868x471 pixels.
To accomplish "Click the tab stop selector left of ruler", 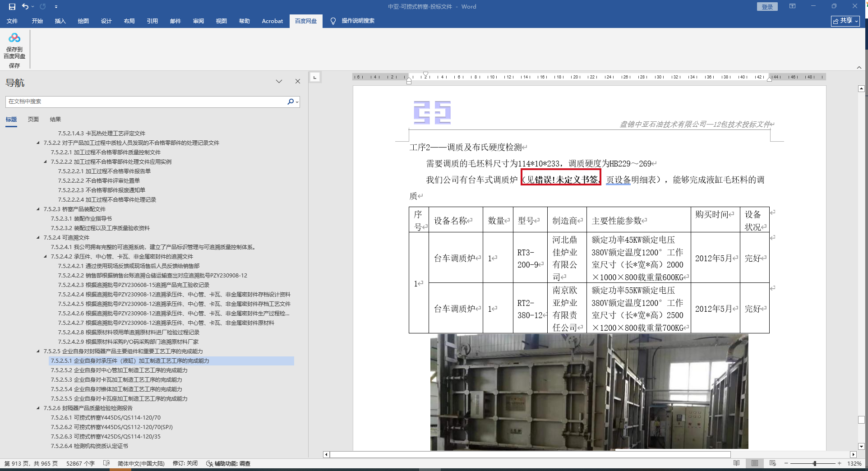I will coord(315,77).
